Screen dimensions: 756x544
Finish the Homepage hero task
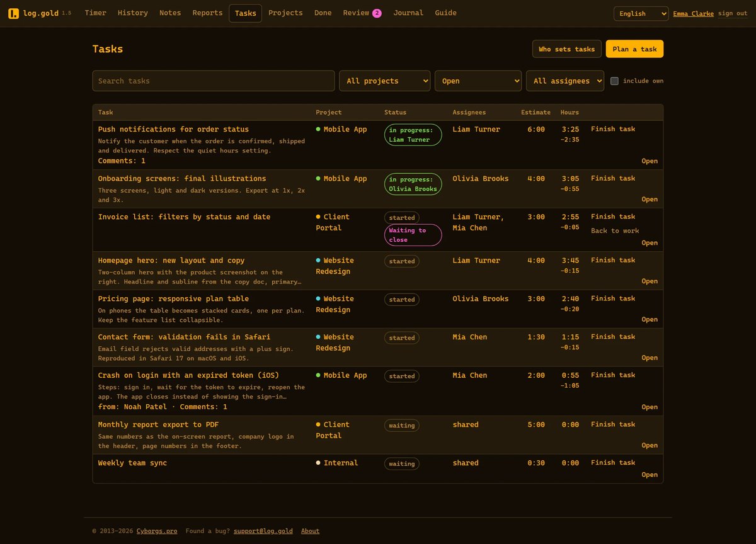pyautogui.click(x=613, y=260)
